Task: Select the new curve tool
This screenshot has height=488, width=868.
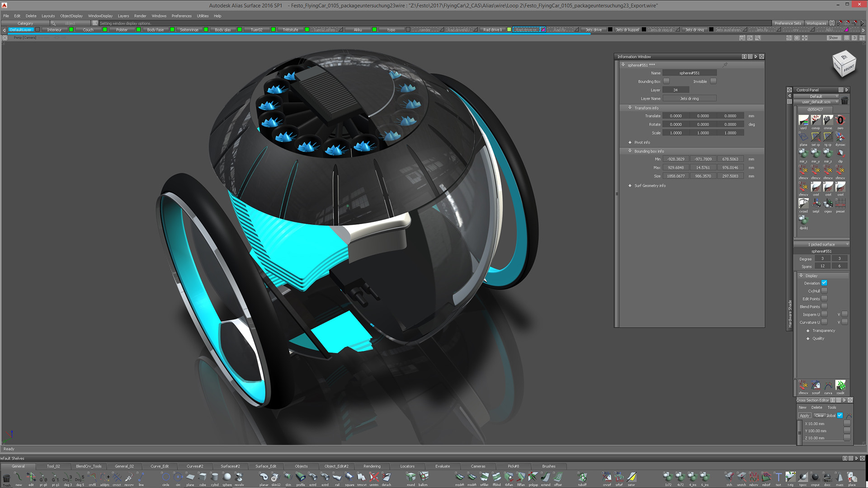Action: pyautogui.click(x=19, y=478)
